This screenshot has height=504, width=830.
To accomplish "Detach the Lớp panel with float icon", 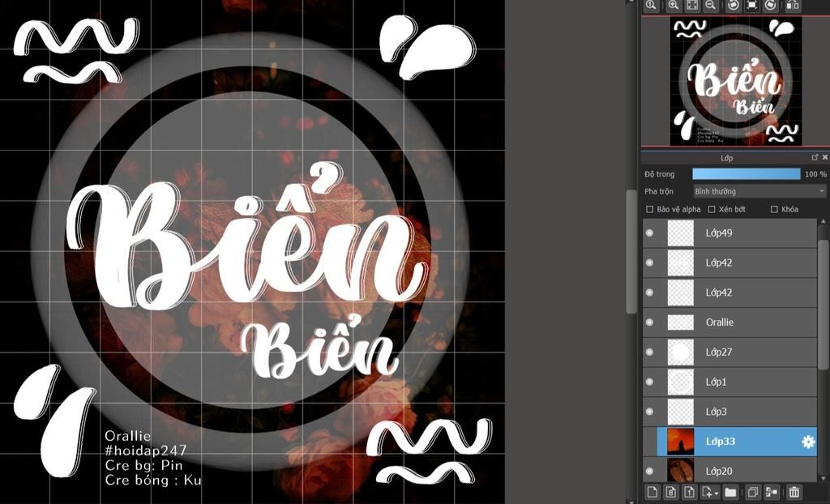I will click(815, 157).
